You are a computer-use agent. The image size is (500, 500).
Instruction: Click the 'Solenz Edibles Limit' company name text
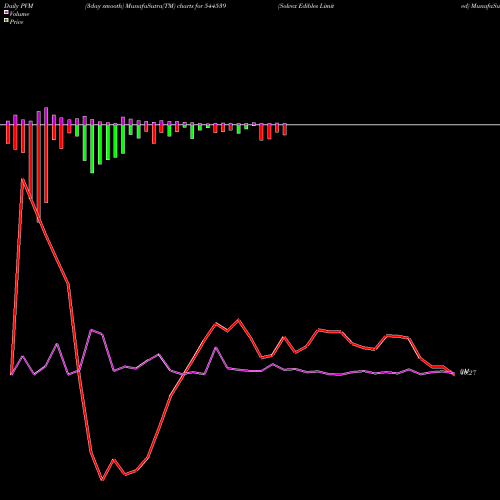tap(306, 6)
